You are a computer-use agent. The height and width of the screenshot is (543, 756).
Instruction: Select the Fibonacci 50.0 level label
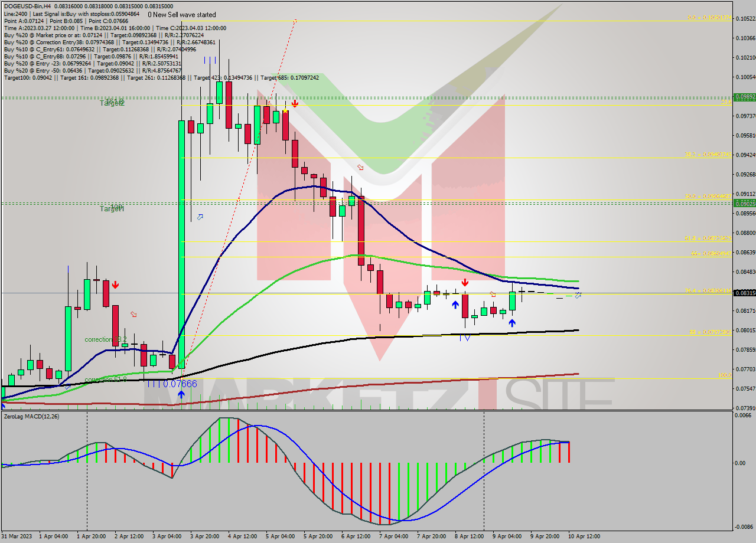(709, 197)
